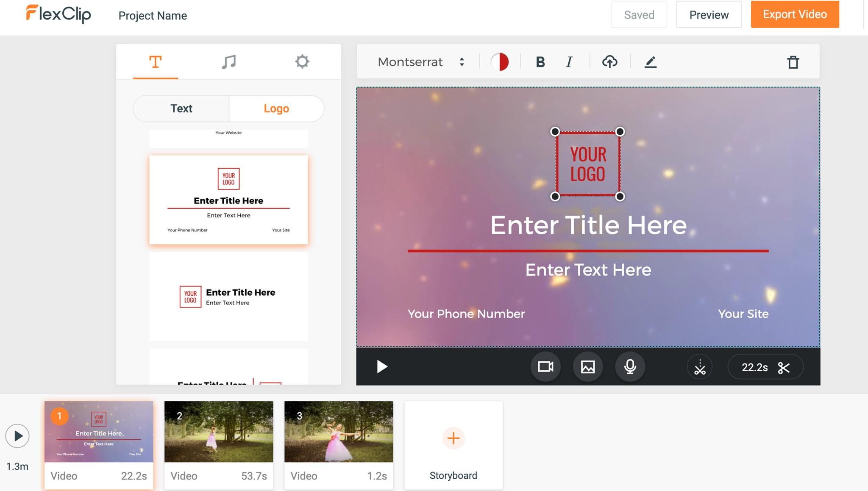Open the Montserrat font dropdown

[421, 62]
